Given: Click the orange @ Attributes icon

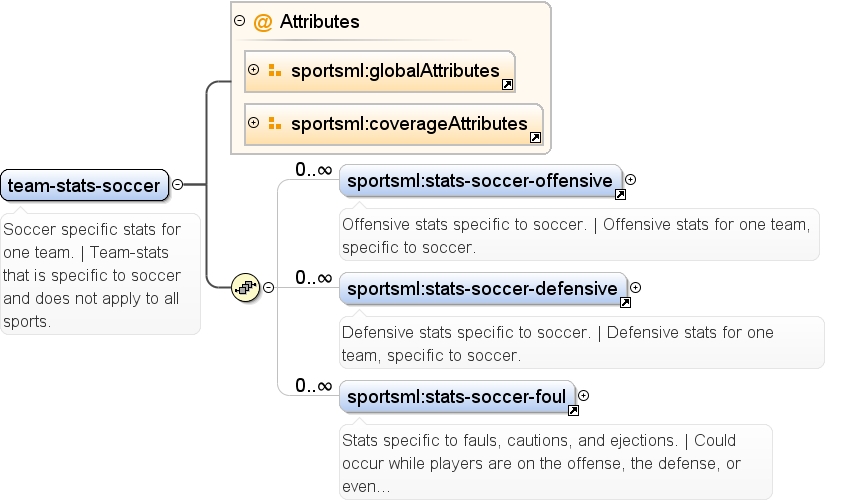Looking at the screenshot, I should point(263,22).
